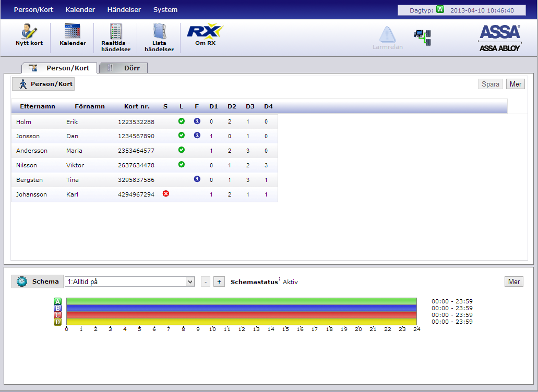
Task: Open the Händelser menu
Action: (x=124, y=9)
